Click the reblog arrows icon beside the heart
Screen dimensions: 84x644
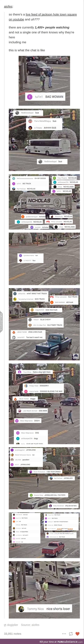71,634
